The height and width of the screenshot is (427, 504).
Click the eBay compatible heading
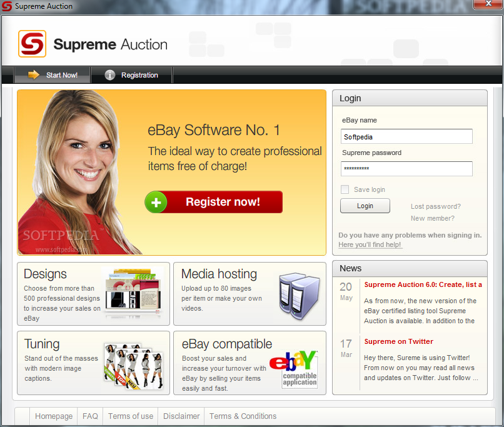[227, 344]
